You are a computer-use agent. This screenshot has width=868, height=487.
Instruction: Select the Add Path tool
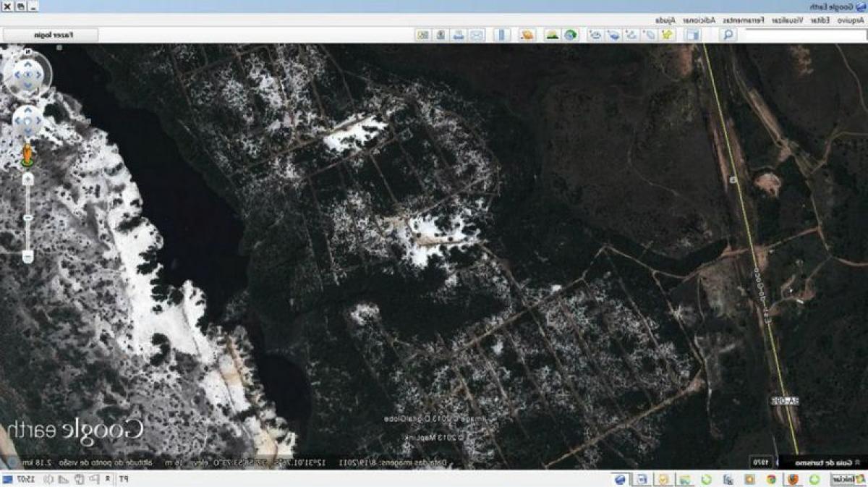click(x=630, y=34)
